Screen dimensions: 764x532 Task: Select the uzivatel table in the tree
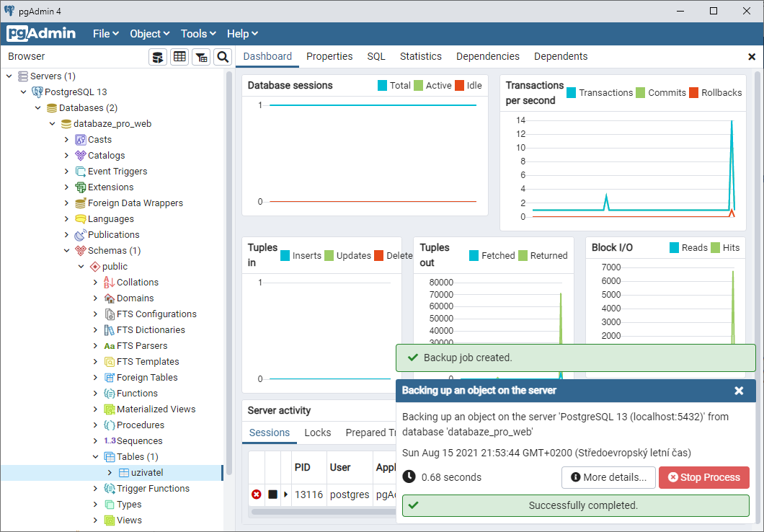point(146,472)
